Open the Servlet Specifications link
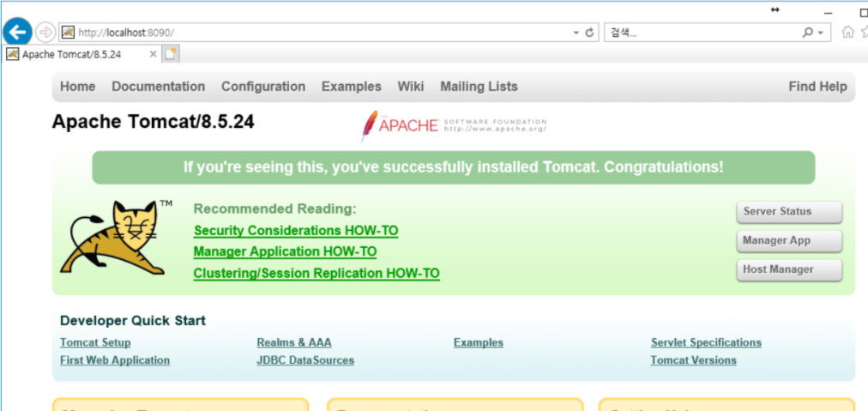This screenshot has width=868, height=411. pos(706,342)
